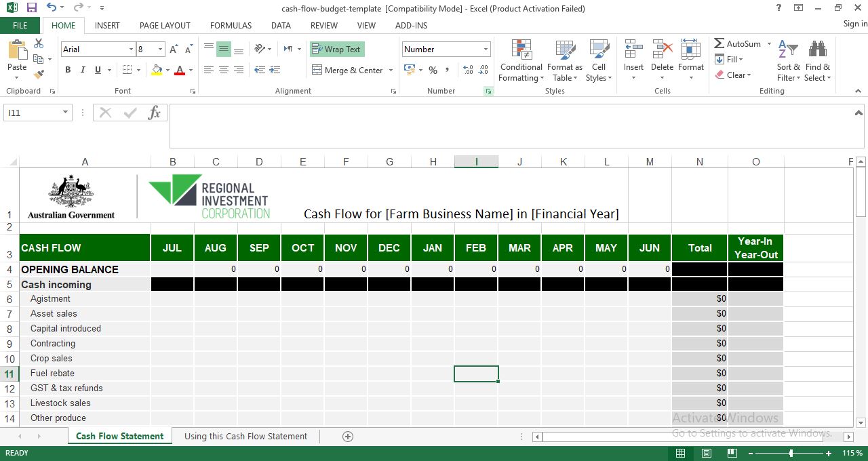Toggle Middle Align
Viewport: 868px width, 461px height.
point(223,49)
